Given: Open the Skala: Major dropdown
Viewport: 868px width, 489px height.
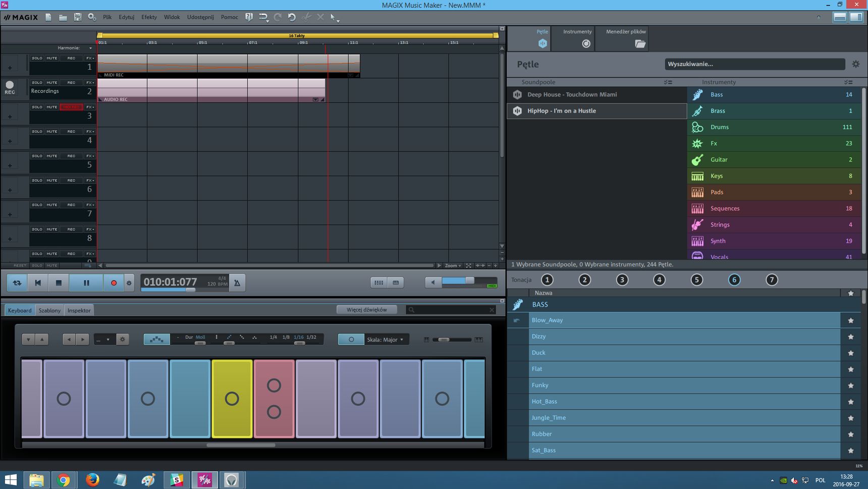Looking at the screenshot, I should (x=386, y=339).
